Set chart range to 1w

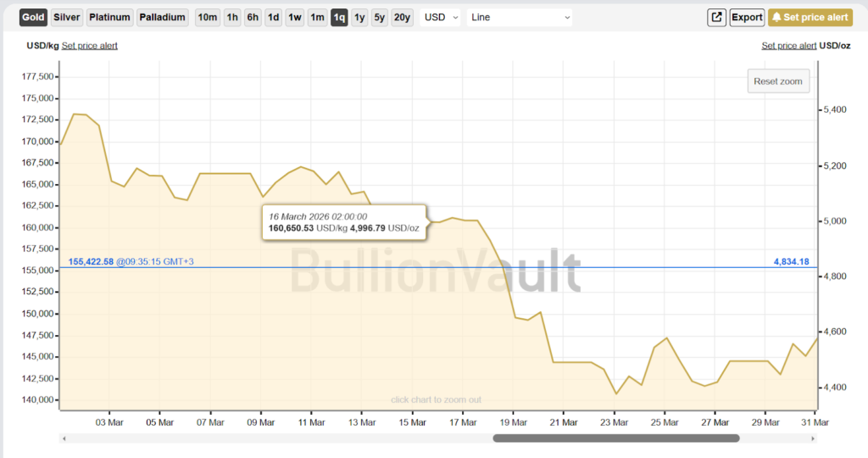295,17
